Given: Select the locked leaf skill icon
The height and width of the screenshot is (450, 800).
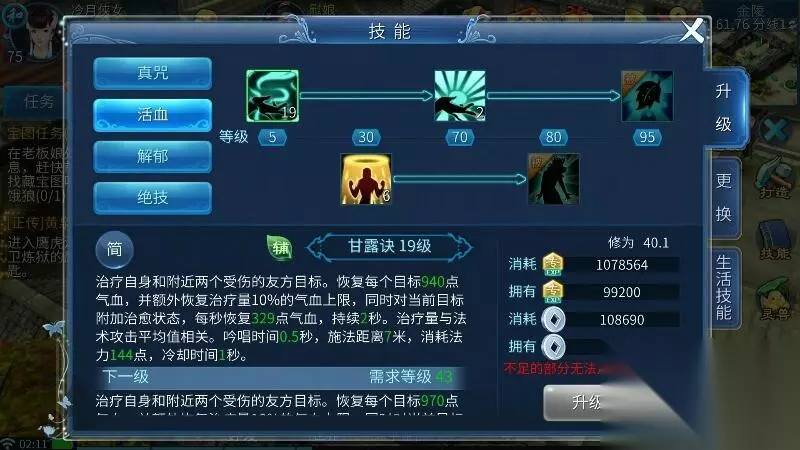Looking at the screenshot, I should point(647,96).
